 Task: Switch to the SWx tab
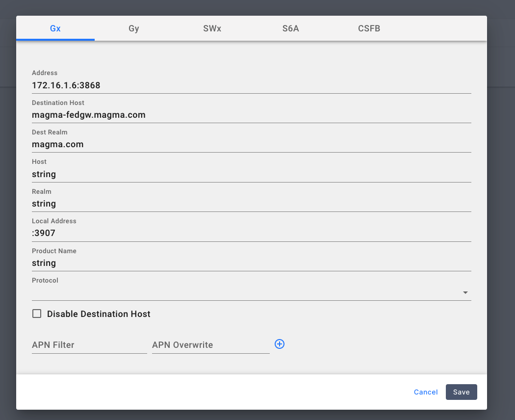(x=212, y=28)
